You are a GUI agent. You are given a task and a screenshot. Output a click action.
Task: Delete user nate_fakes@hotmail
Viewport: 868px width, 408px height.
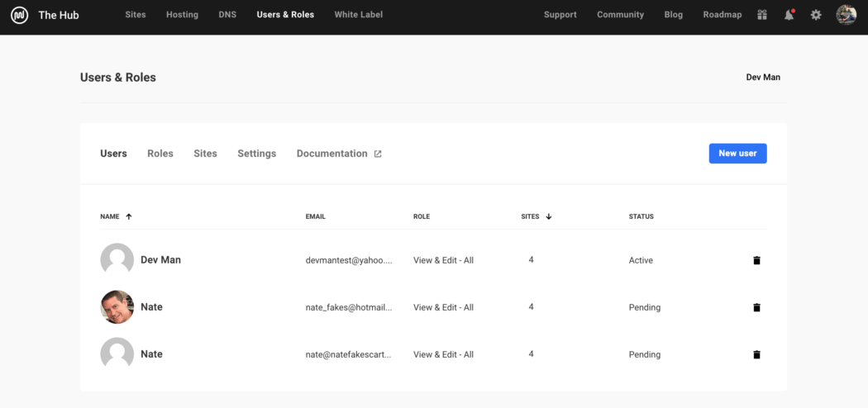756,307
